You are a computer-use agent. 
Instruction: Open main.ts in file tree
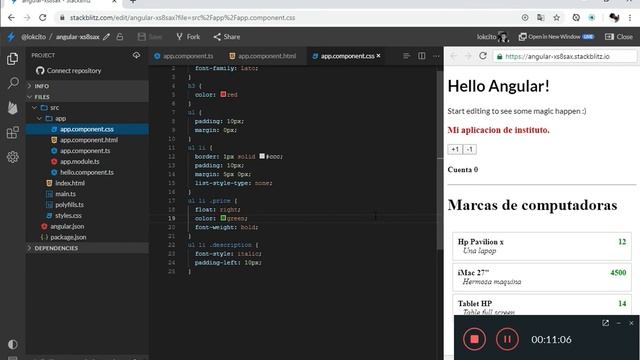coord(87,194)
